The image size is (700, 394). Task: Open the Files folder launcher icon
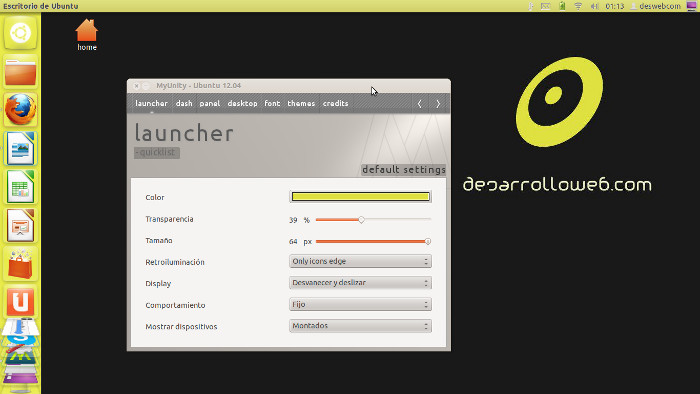pos(21,72)
